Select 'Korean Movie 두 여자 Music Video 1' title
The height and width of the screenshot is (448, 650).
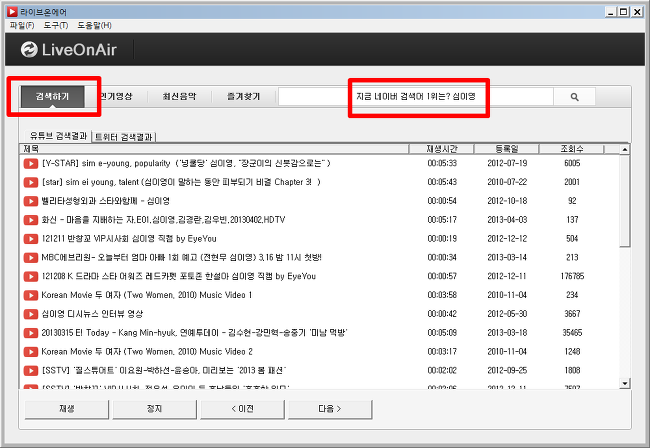[147, 295]
